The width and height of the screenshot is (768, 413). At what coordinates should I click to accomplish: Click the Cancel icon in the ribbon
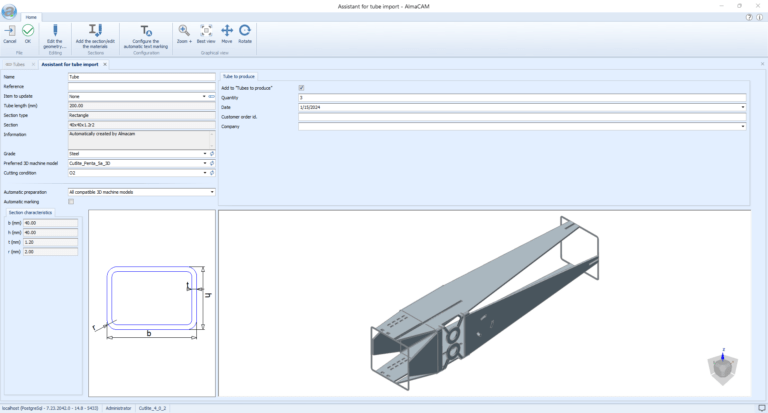[x=10, y=32]
